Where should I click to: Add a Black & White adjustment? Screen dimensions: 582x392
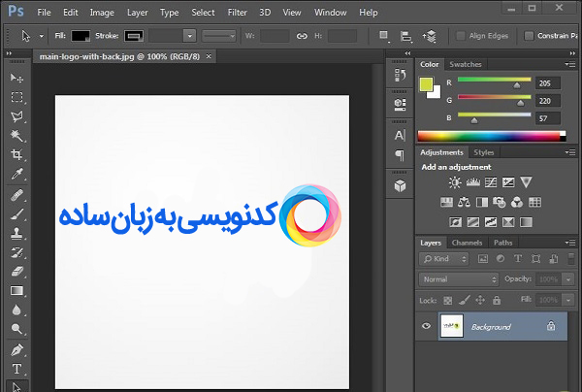[482, 203]
